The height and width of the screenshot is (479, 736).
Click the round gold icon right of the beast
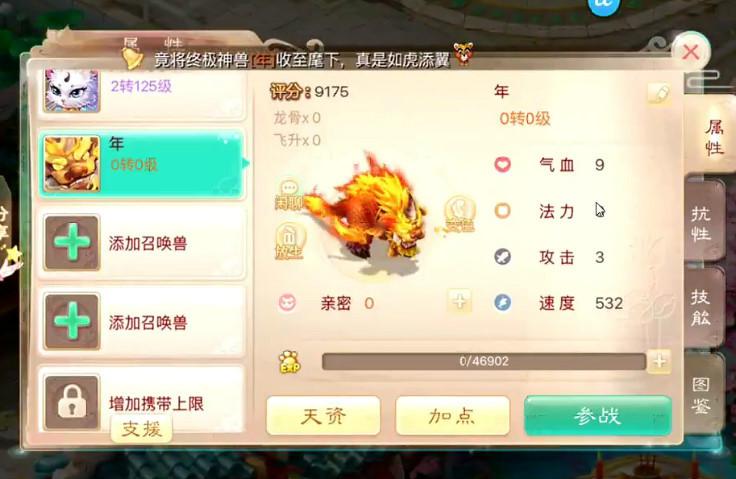[x=460, y=214]
